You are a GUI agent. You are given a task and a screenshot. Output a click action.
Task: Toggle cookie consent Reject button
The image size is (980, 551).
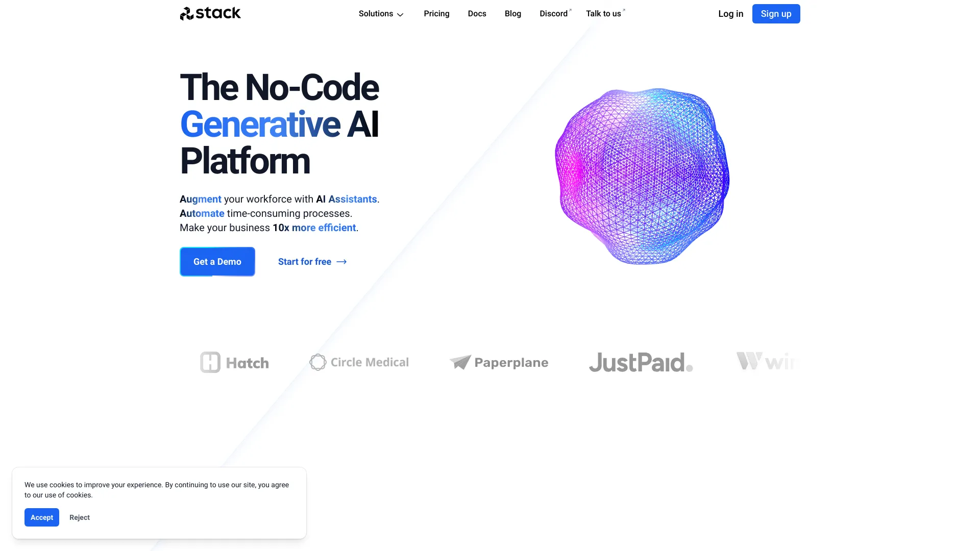pyautogui.click(x=80, y=517)
